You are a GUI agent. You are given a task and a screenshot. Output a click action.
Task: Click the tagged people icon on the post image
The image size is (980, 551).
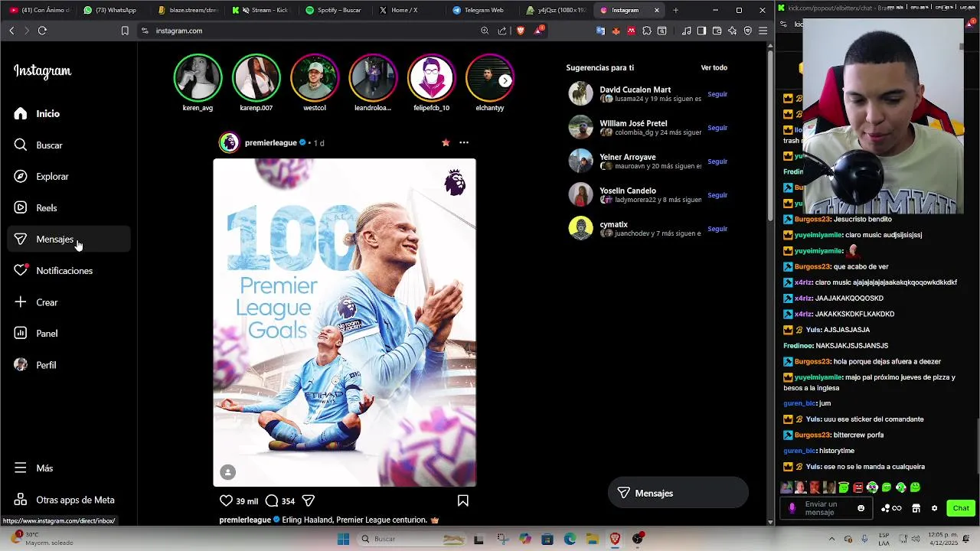(227, 472)
